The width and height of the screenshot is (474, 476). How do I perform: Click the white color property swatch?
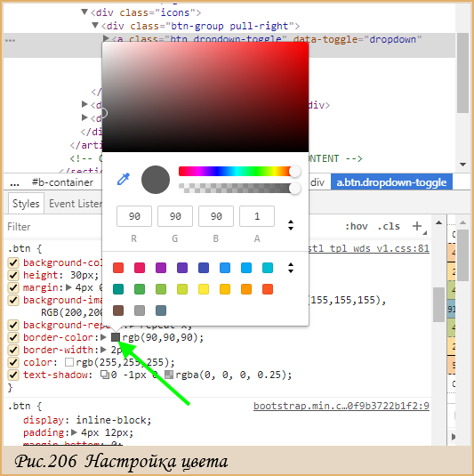tap(69, 362)
